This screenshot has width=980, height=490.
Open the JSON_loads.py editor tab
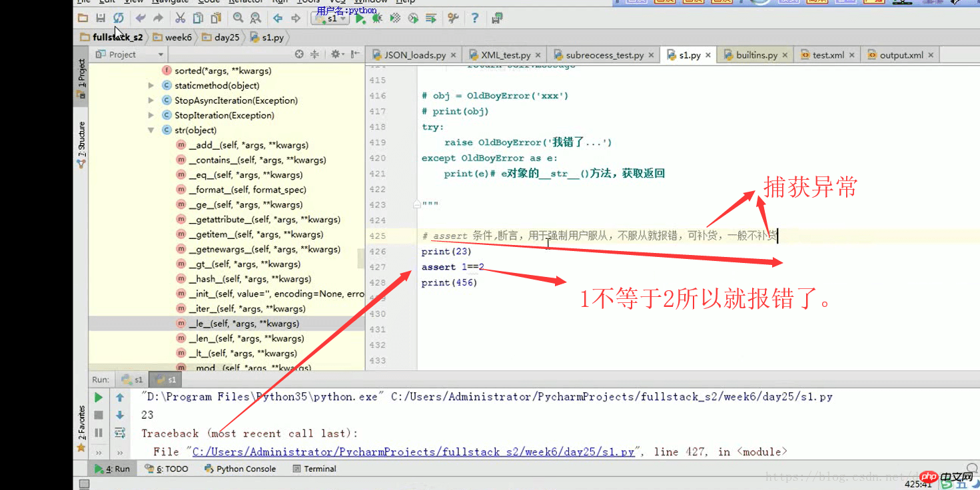[x=414, y=55]
